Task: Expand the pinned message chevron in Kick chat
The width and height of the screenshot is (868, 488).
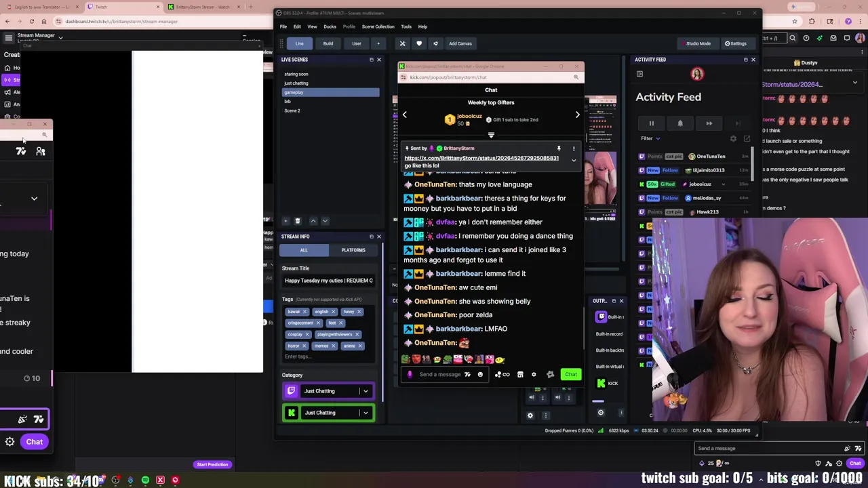Action: 574,161
